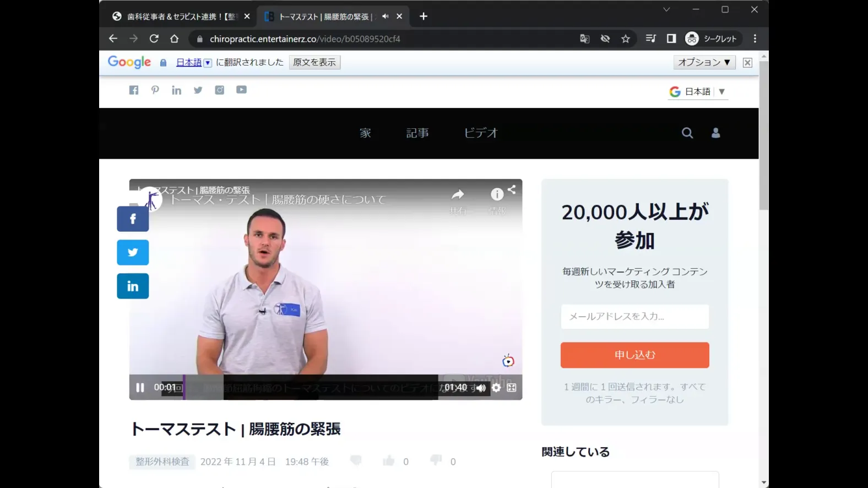Open video settings gear
Image resolution: width=868 pixels, height=488 pixels.
(496, 388)
